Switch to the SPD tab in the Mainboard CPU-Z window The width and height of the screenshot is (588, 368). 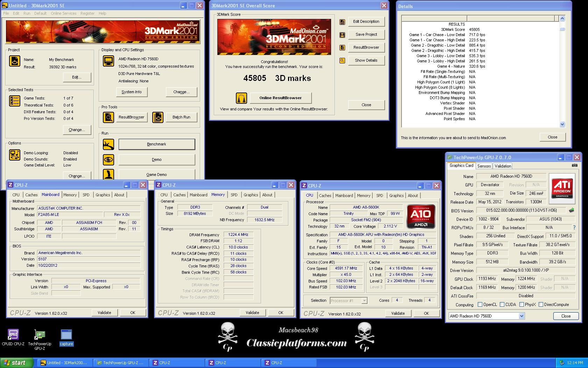[86, 195]
